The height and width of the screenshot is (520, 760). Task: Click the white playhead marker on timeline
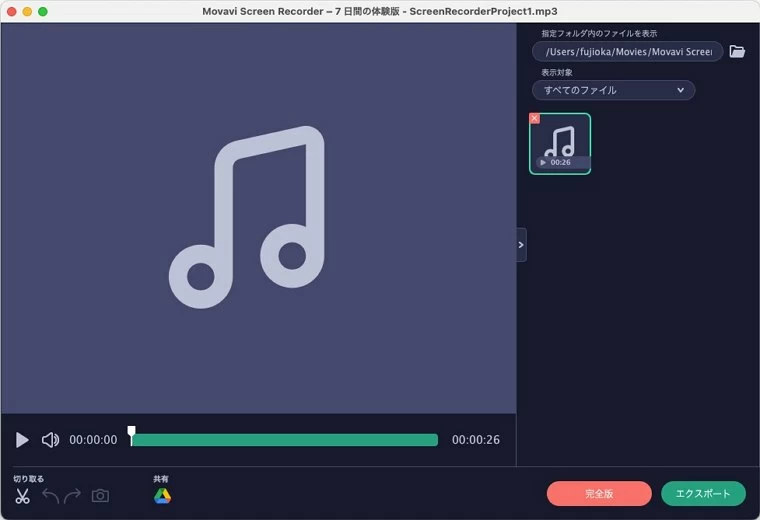[x=131, y=434]
